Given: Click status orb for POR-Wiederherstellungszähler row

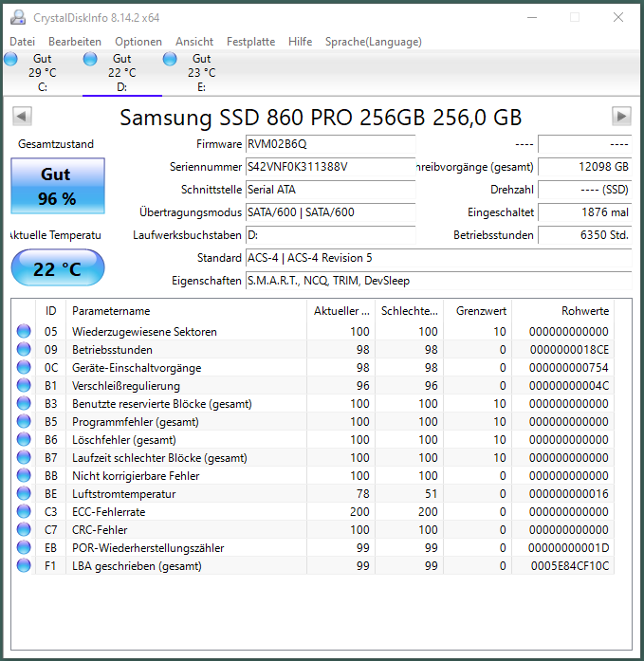Looking at the screenshot, I should [24, 547].
